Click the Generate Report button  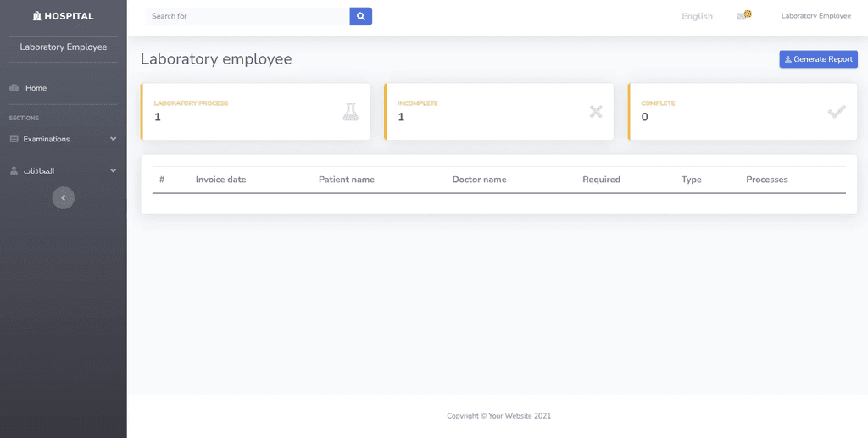click(818, 59)
